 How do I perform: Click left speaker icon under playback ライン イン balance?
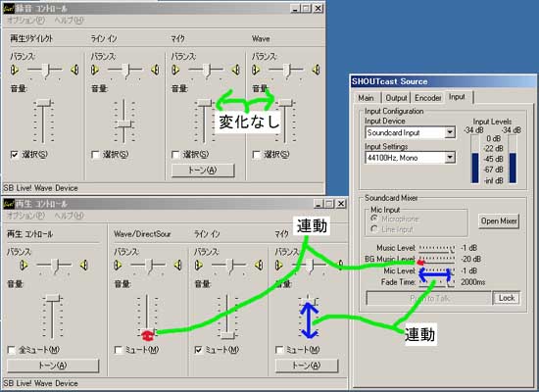[x=198, y=266]
